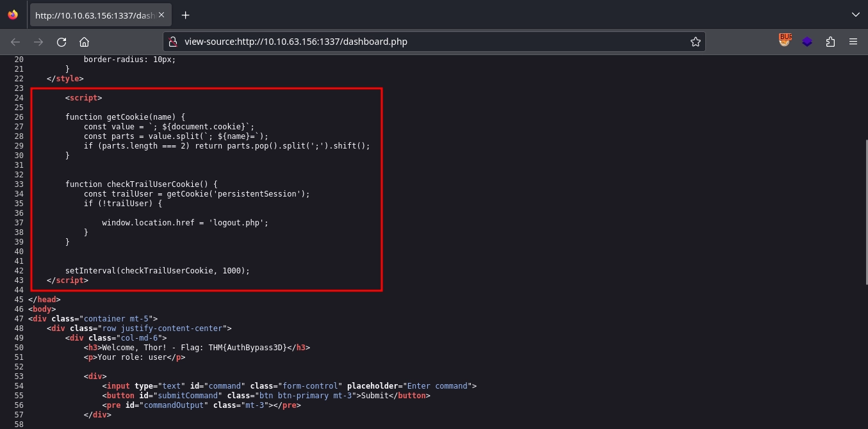
Task: Bookmark this page with the star icon
Action: pyautogui.click(x=695, y=42)
